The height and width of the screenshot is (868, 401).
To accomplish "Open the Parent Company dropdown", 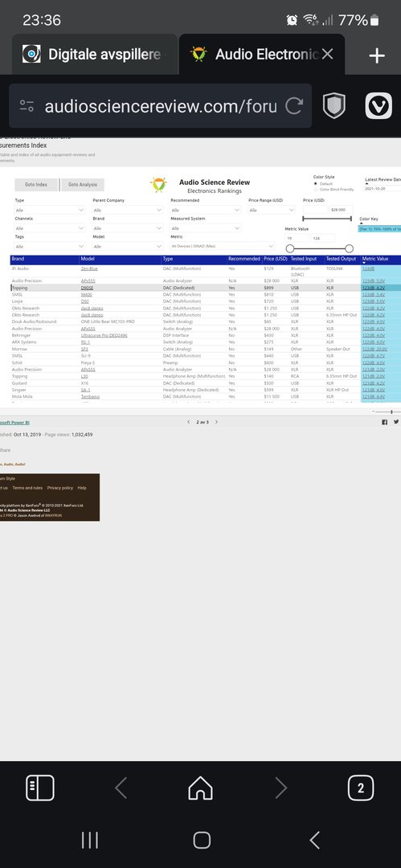I will 128,211.
